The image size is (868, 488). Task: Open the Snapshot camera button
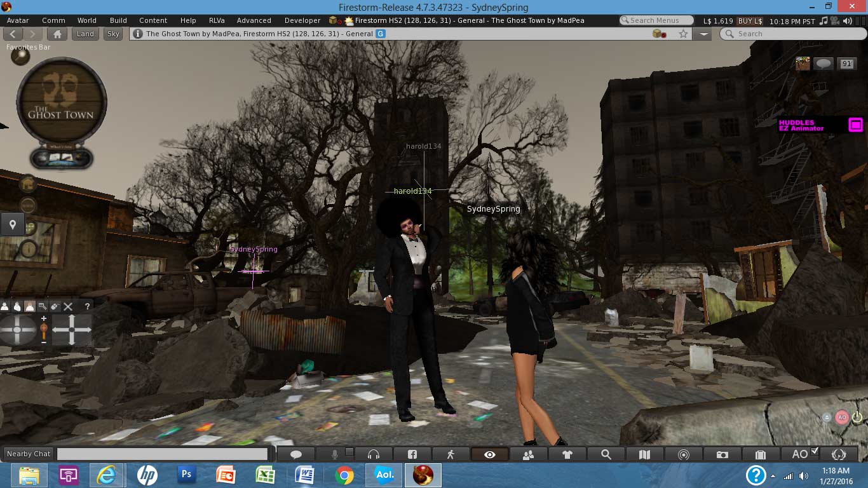click(x=722, y=454)
